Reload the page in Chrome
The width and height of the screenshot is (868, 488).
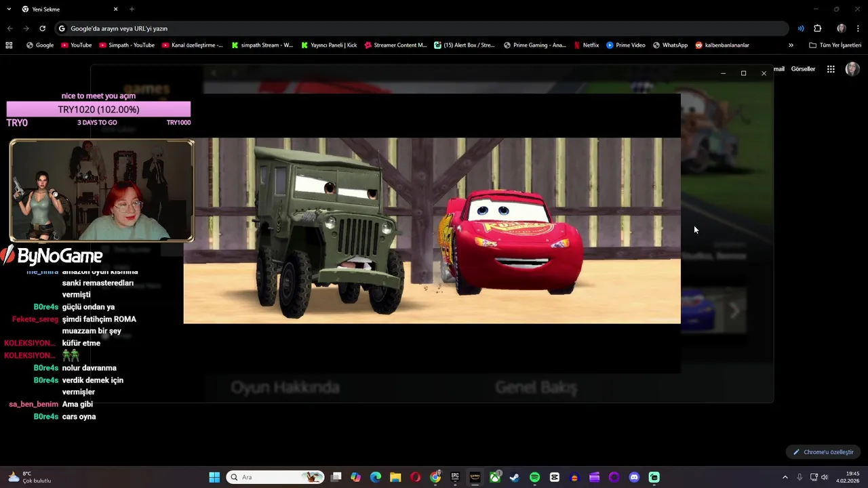tap(42, 28)
